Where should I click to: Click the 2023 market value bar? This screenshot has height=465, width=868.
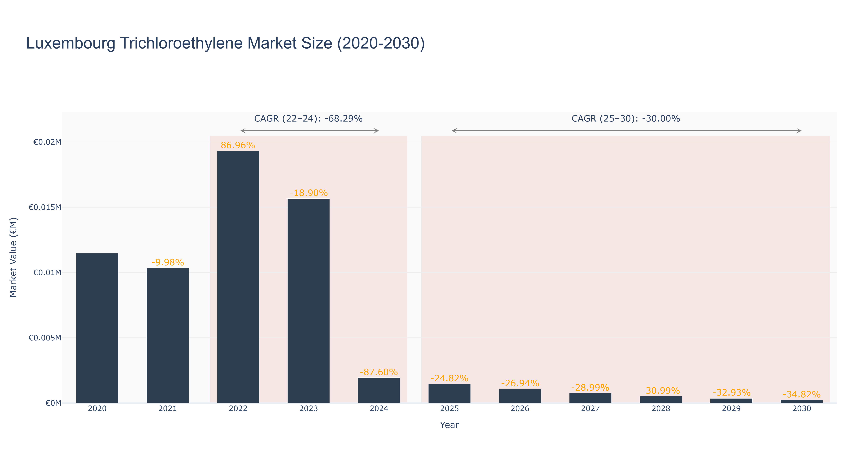point(308,301)
